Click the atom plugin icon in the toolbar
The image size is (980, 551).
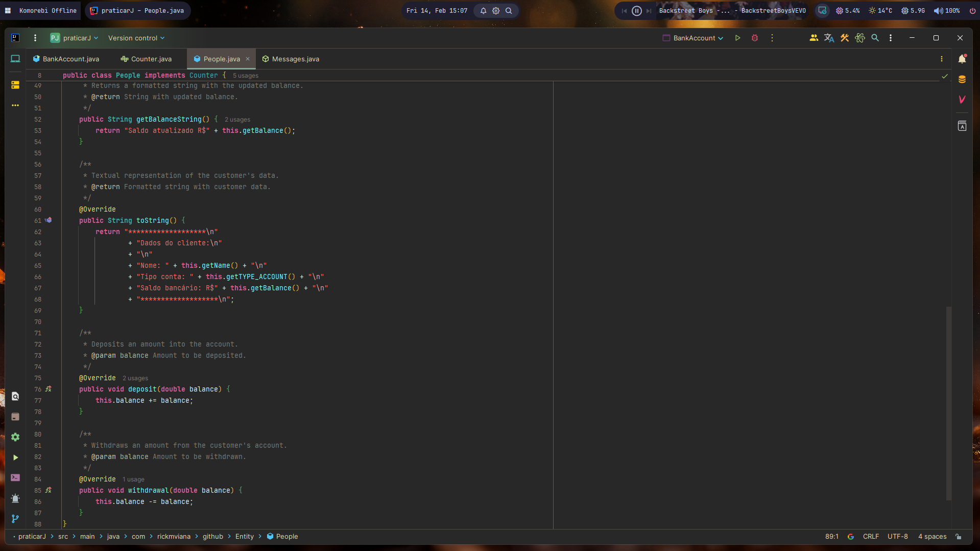coord(860,38)
